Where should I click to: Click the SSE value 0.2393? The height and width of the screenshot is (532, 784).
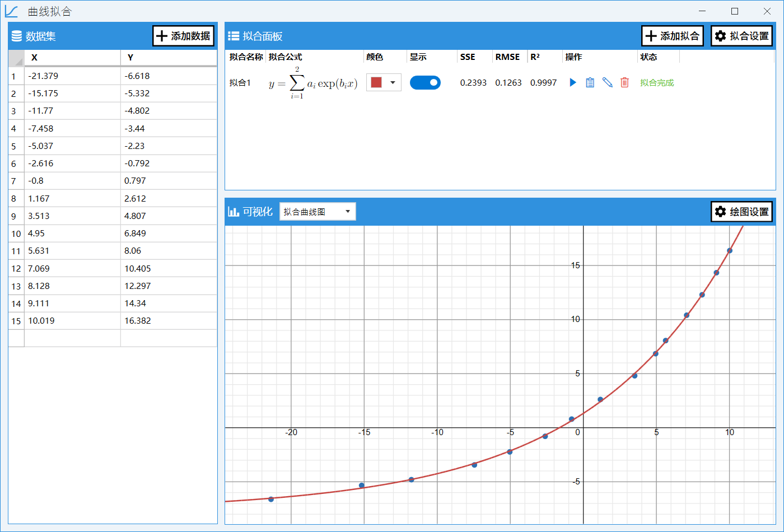click(473, 82)
